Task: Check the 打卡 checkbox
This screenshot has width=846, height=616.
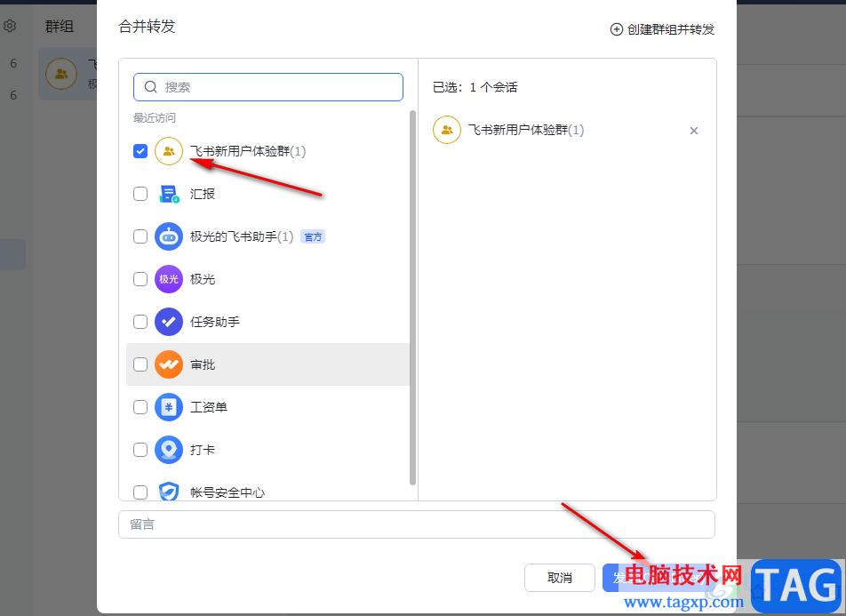Action: point(140,450)
